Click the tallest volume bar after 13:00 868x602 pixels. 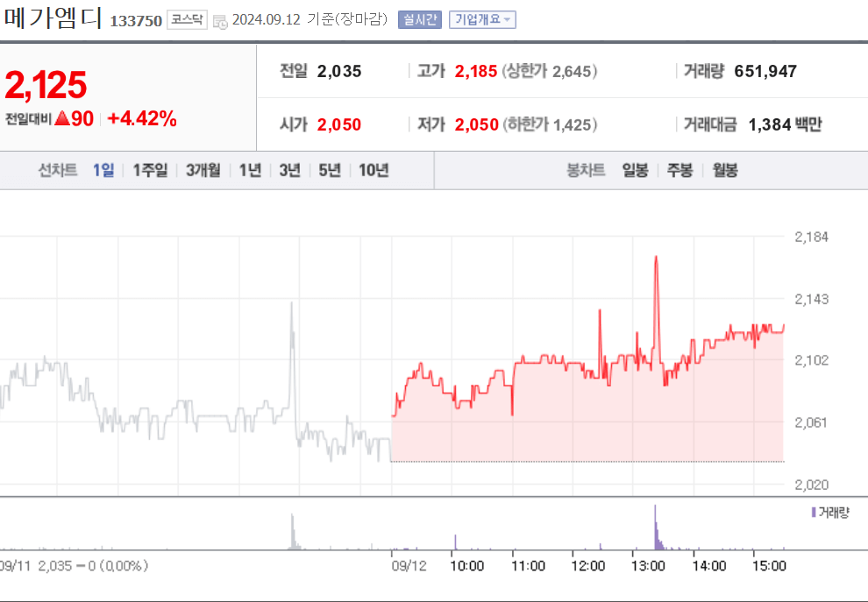tap(656, 527)
